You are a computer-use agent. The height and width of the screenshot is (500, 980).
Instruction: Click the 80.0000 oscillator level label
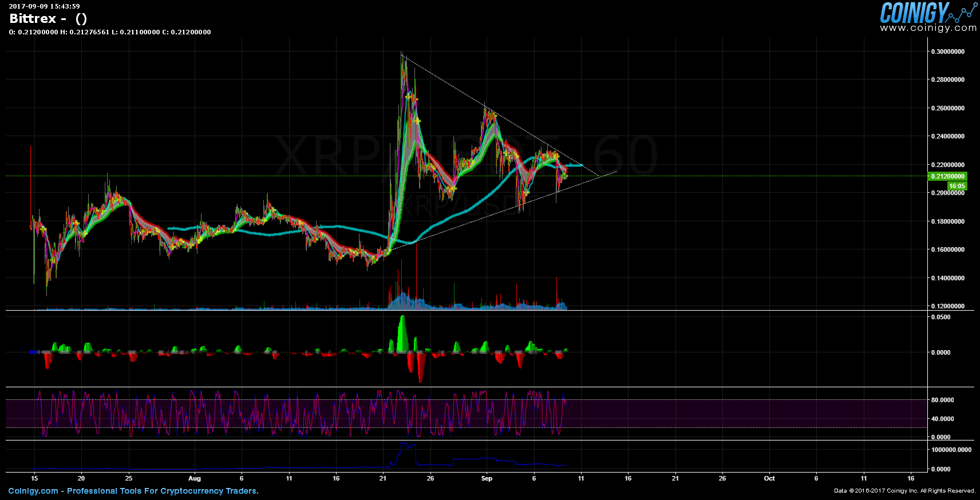point(943,400)
